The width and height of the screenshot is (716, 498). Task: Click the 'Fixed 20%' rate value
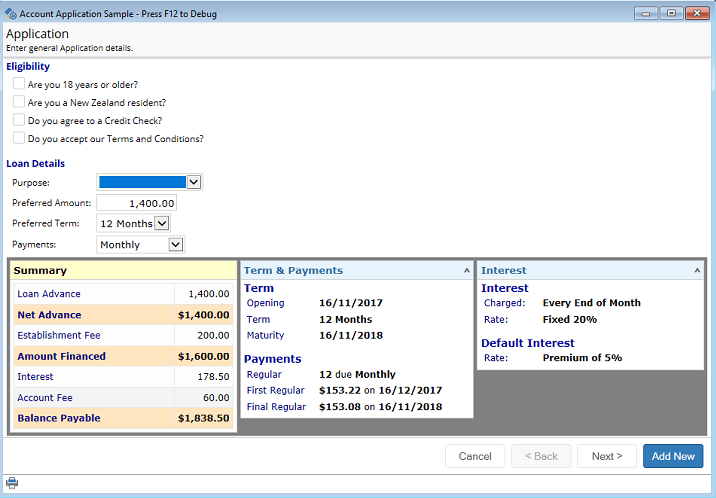point(569,320)
